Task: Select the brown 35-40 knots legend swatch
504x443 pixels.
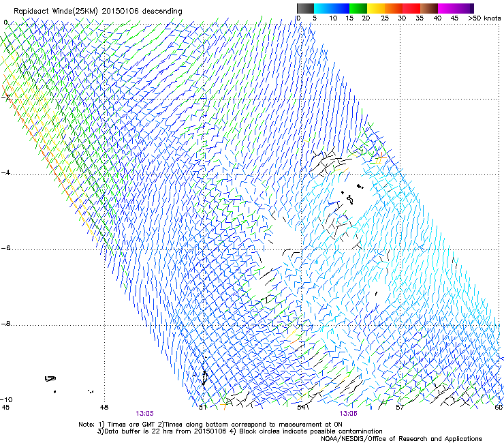Action: click(x=429, y=8)
